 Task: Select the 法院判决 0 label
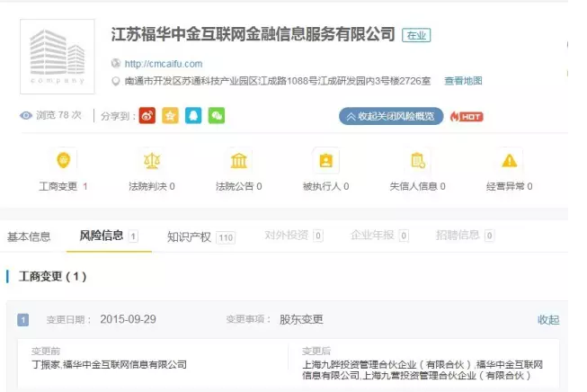coord(152,186)
